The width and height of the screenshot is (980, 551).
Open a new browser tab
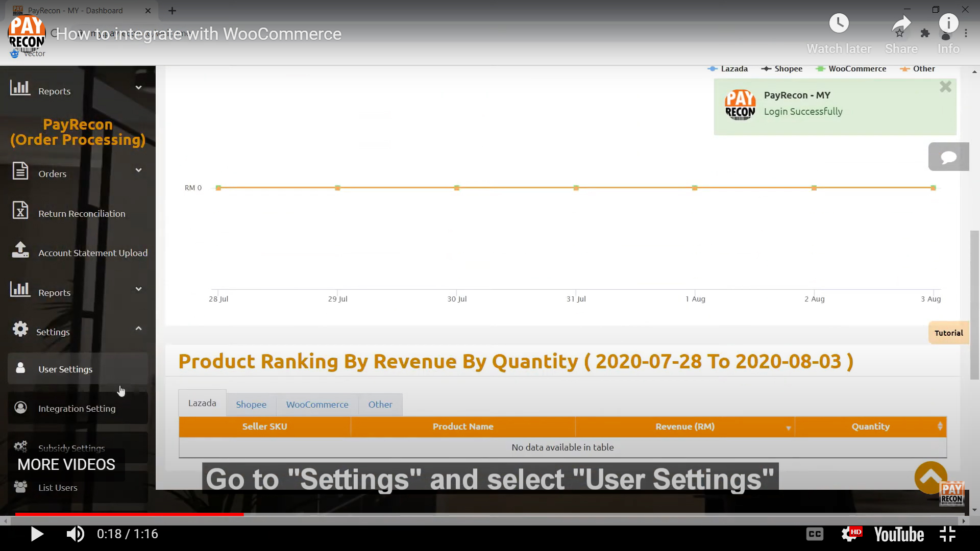click(172, 11)
